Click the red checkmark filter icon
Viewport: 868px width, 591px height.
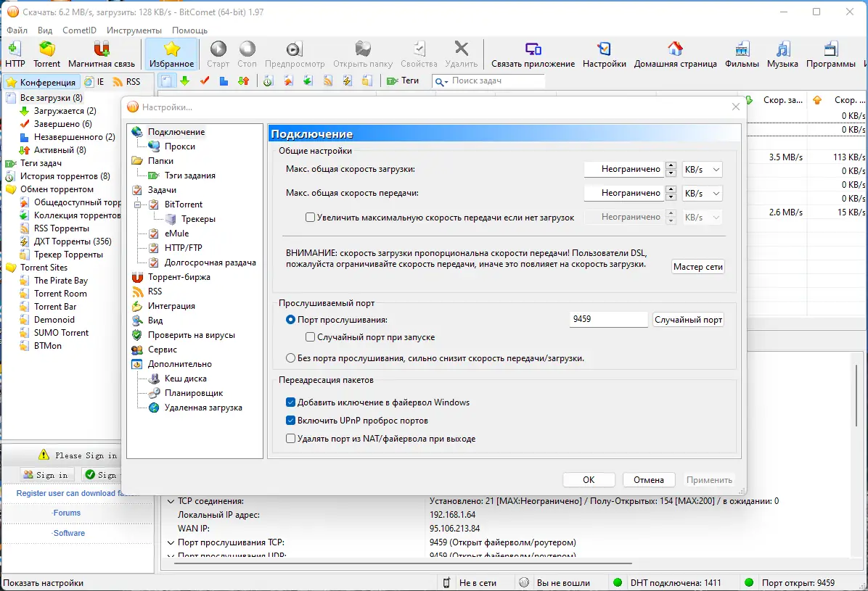tap(205, 80)
